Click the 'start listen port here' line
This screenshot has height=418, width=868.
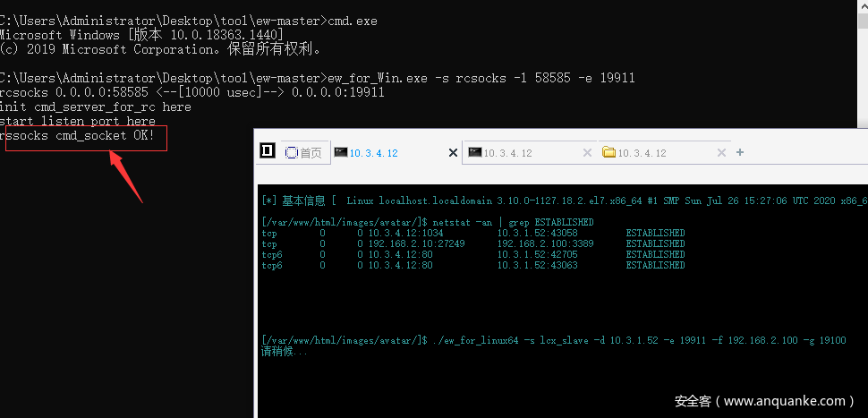pos(78,121)
